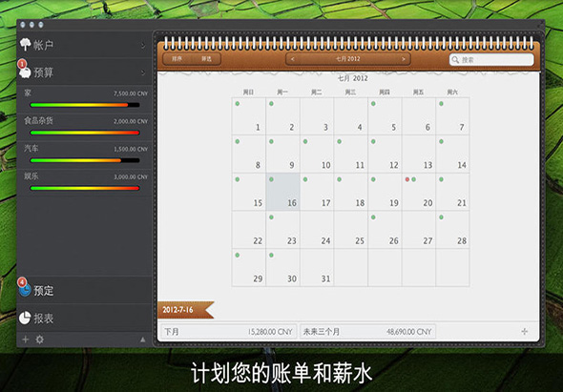Image resolution: width=563 pixels, height=392 pixels.
Task: Select day 28 in the calendar
Action: point(452,230)
